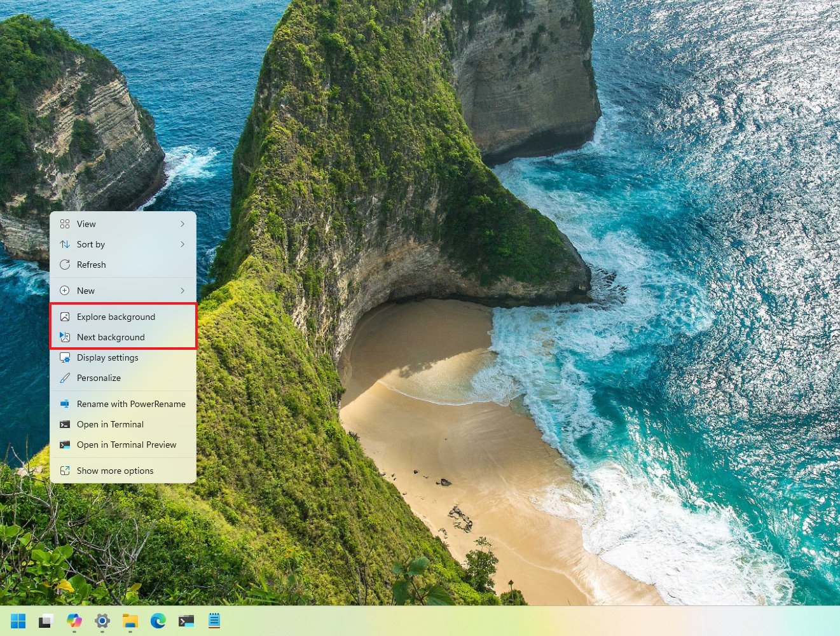Click the Open in Terminal Preview icon
Screen dimensions: 840x636
click(65, 445)
